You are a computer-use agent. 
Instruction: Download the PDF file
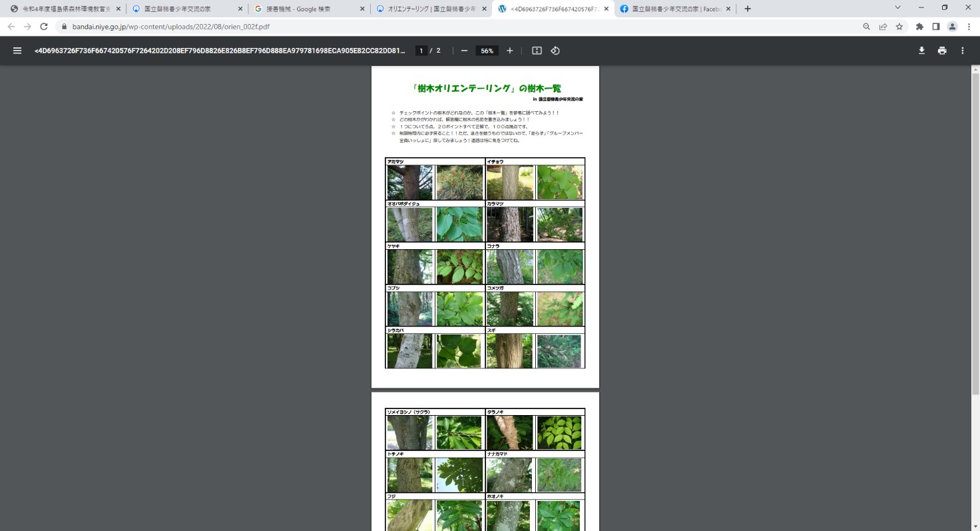(921, 51)
